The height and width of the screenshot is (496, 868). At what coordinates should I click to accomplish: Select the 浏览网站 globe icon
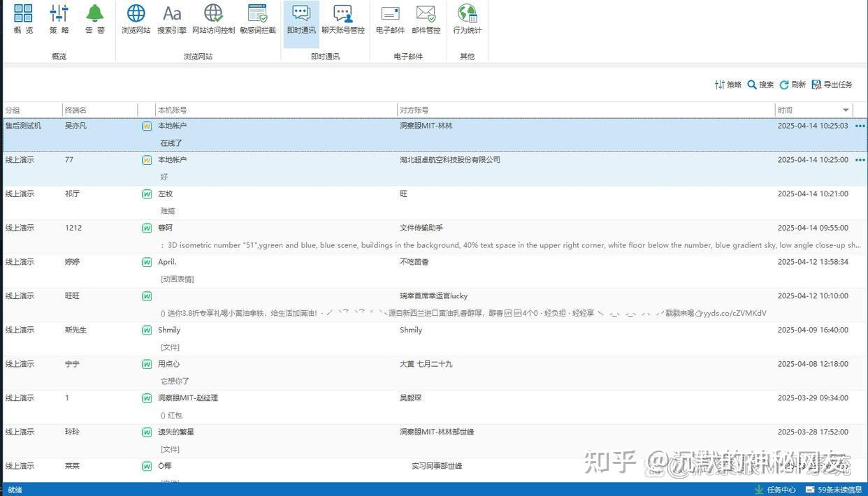(x=136, y=19)
